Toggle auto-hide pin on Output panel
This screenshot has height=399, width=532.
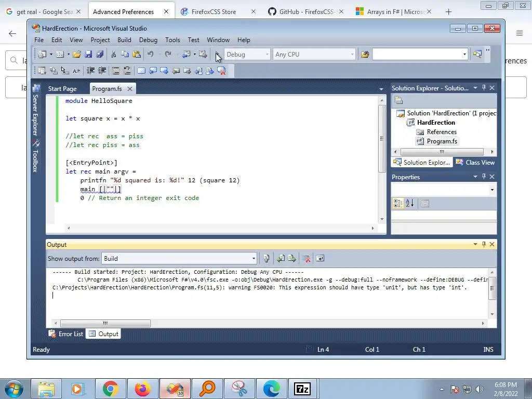(484, 244)
